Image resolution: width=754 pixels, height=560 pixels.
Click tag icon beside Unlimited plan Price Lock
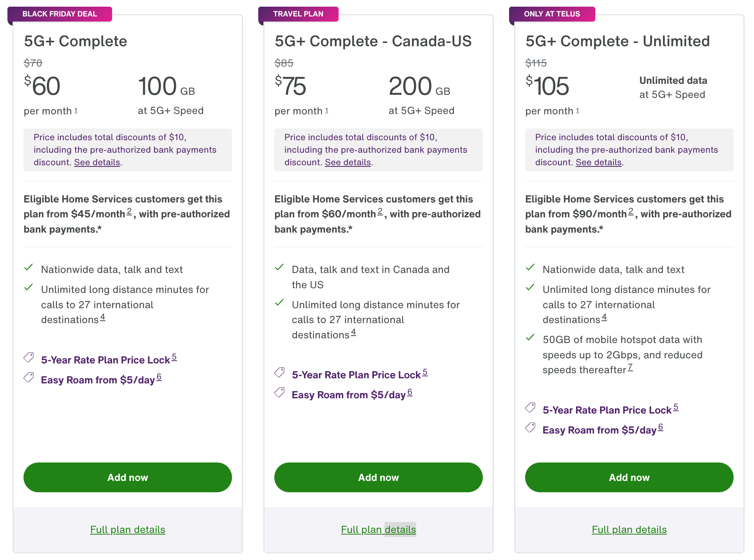[530, 408]
